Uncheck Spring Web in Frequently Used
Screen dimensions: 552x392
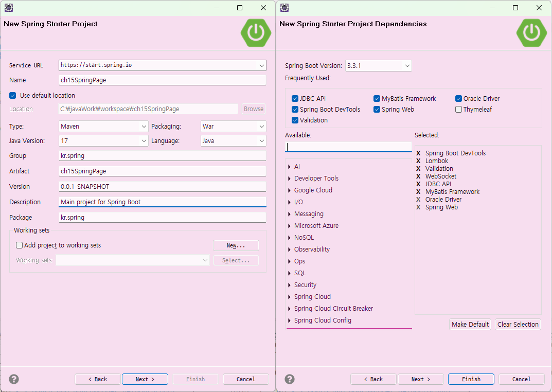click(377, 110)
